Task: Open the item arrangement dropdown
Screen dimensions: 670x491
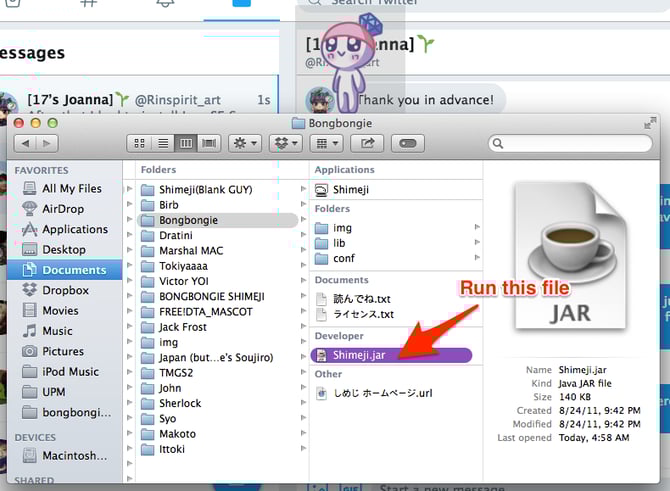Action: click(x=327, y=143)
